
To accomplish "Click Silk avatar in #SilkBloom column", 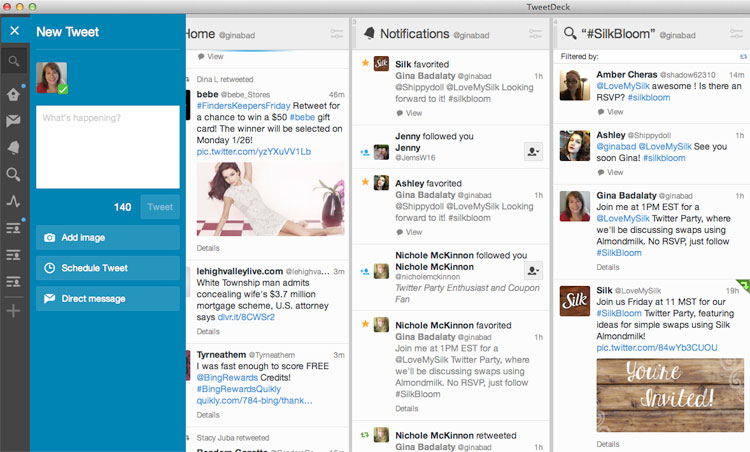I will tap(575, 301).
